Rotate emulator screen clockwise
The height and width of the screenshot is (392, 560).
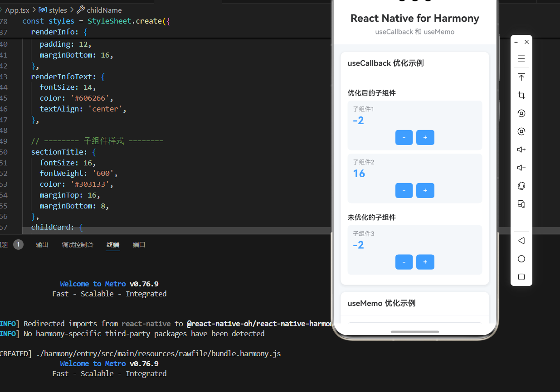click(521, 131)
